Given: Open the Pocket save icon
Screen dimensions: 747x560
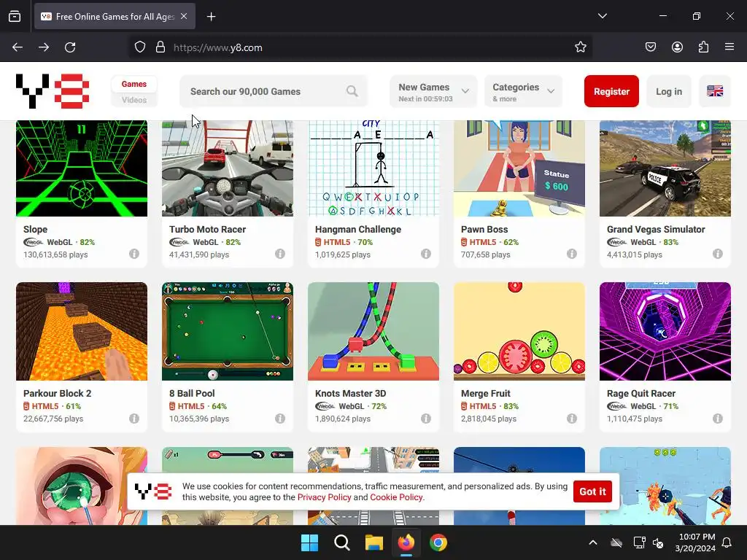Looking at the screenshot, I should (x=651, y=47).
